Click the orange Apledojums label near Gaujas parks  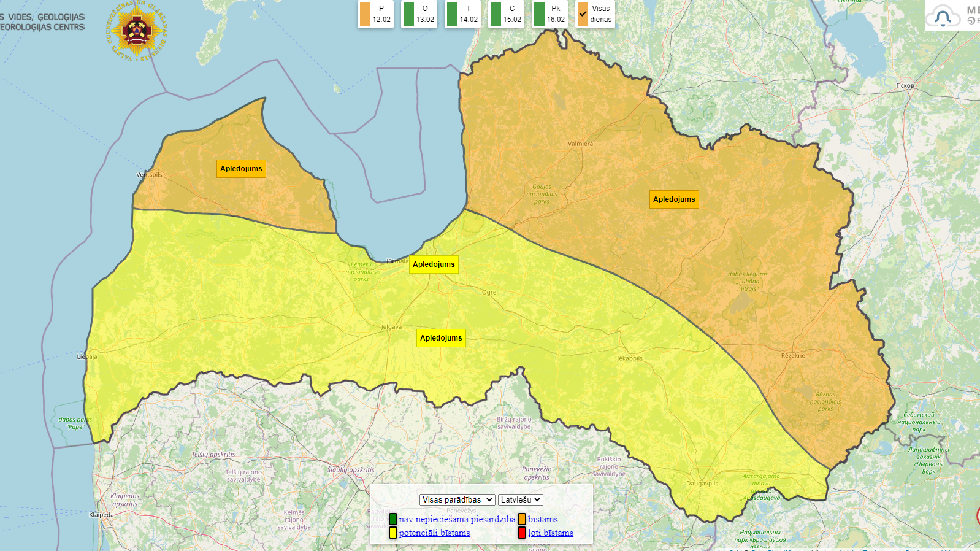click(674, 199)
